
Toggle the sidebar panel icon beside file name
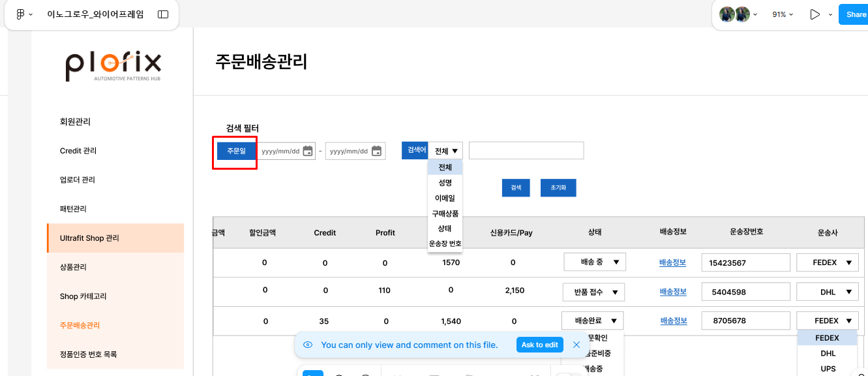[163, 14]
